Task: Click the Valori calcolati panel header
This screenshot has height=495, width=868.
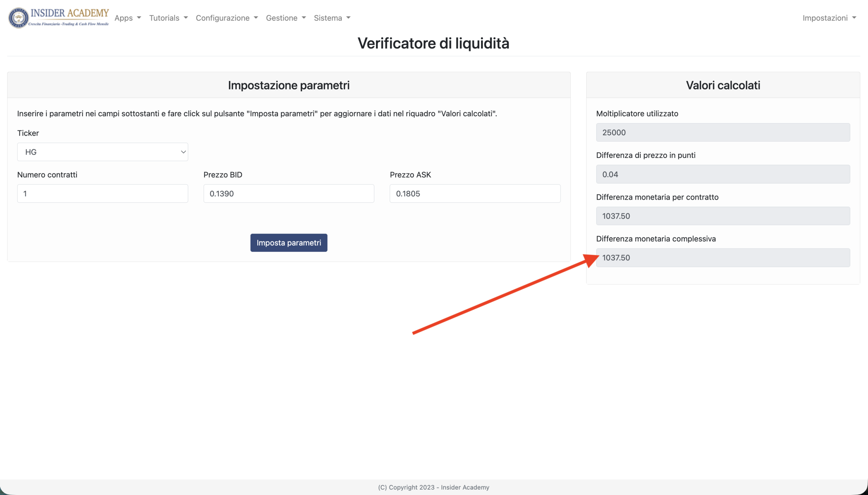Action: tap(723, 85)
